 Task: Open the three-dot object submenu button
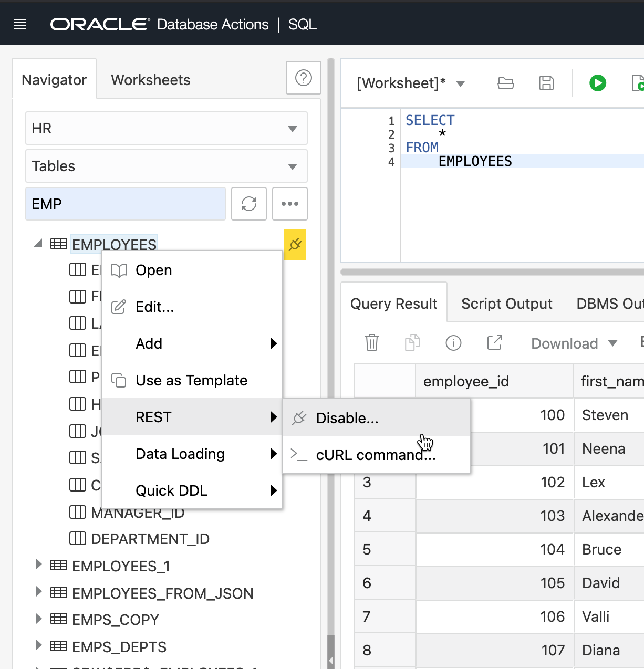click(x=290, y=204)
